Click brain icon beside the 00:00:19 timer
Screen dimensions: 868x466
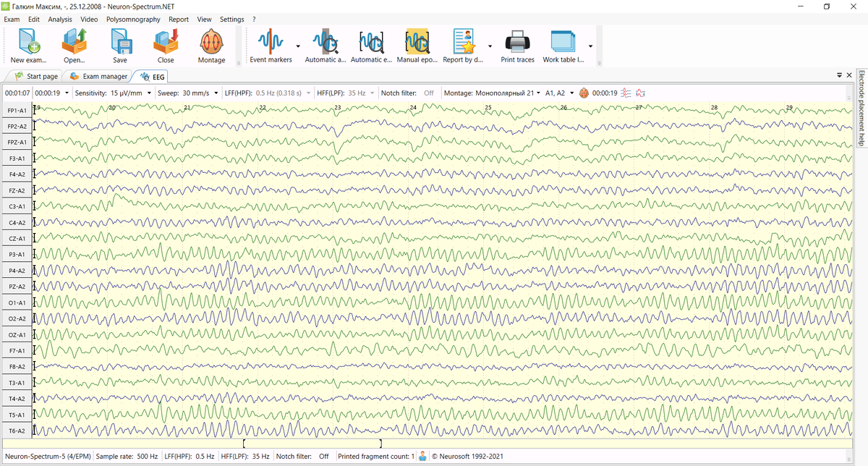pyautogui.click(x=583, y=93)
